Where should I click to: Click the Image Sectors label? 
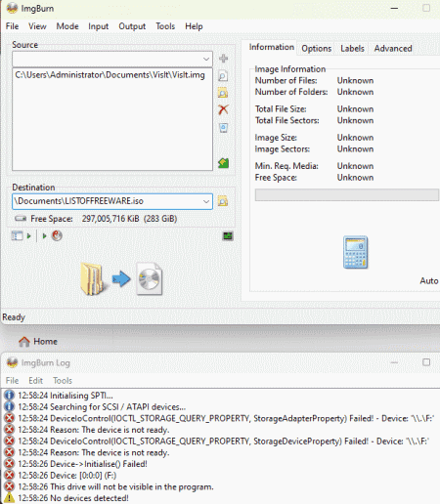[283, 149]
